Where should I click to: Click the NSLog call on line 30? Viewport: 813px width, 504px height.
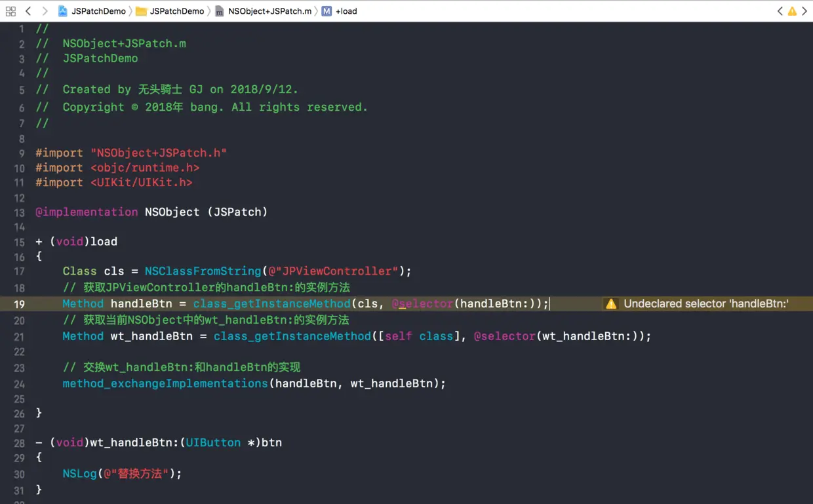[x=80, y=473]
